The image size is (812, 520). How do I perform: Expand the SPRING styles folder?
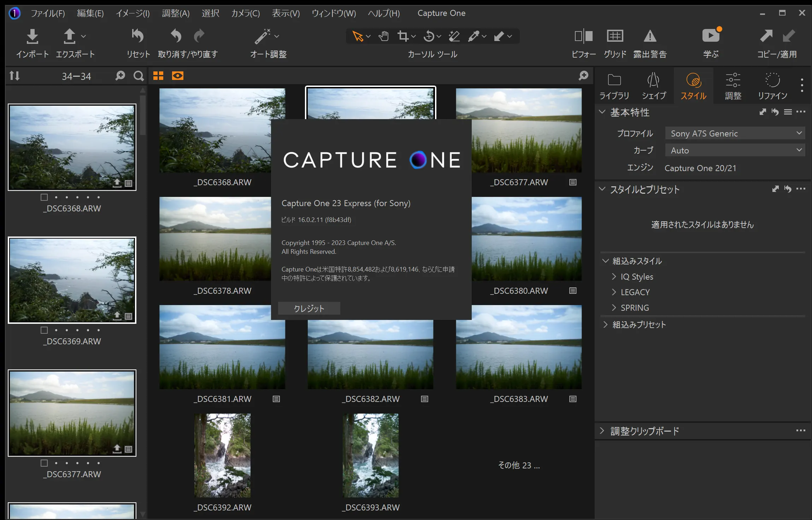(x=614, y=308)
